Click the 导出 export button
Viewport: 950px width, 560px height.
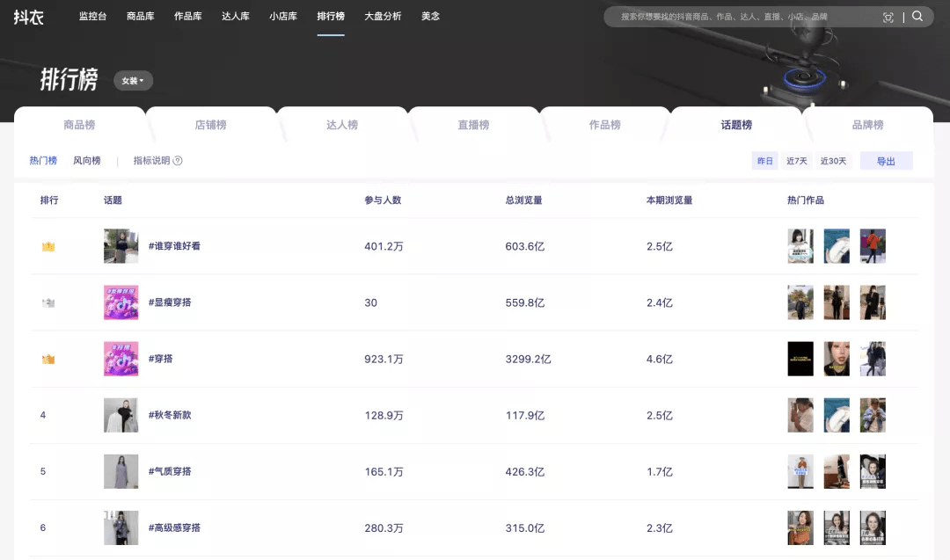pyautogui.click(x=886, y=161)
